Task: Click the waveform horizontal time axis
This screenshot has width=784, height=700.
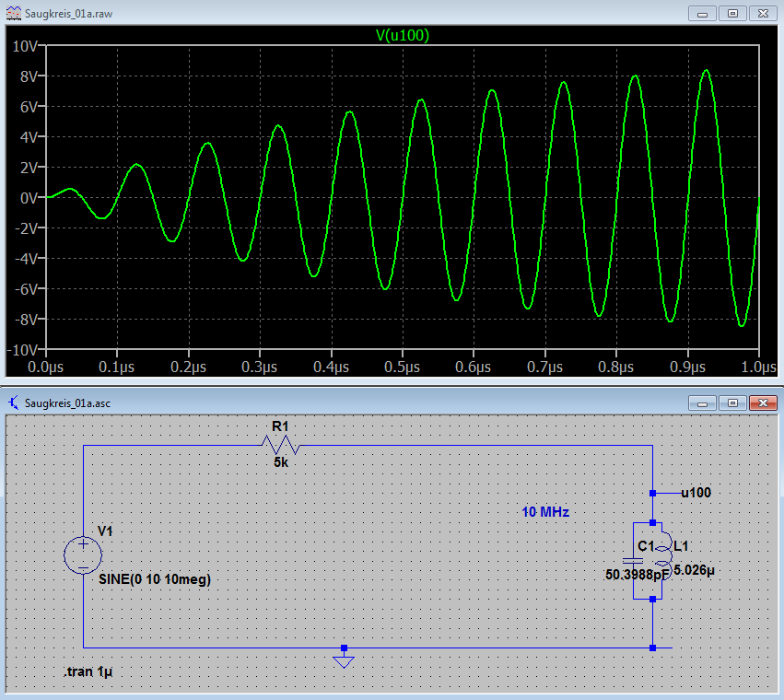Action: 402,367
